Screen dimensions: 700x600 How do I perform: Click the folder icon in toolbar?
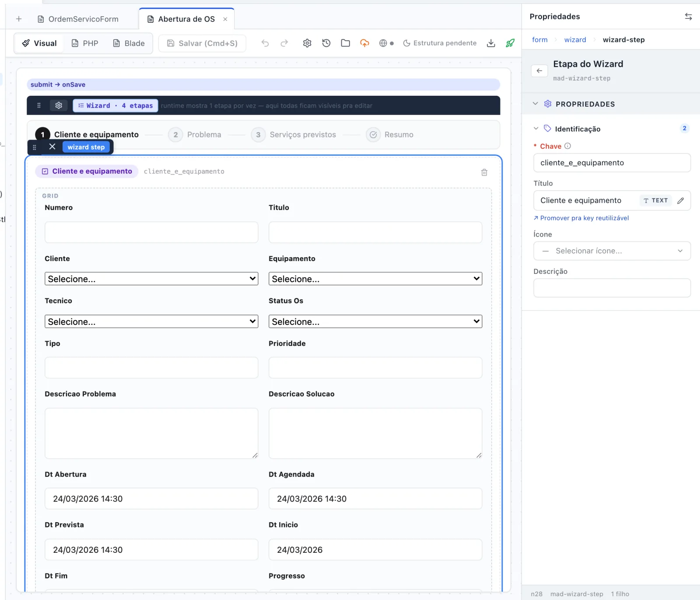point(346,43)
